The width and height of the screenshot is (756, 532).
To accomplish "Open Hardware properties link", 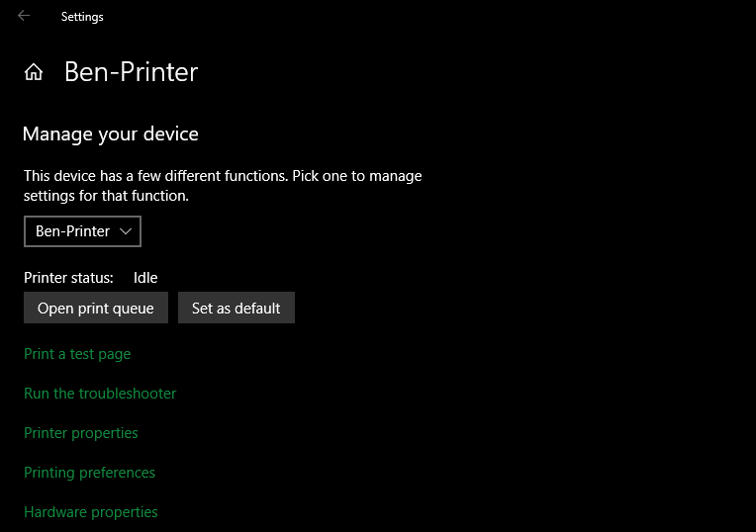I will (x=91, y=512).
